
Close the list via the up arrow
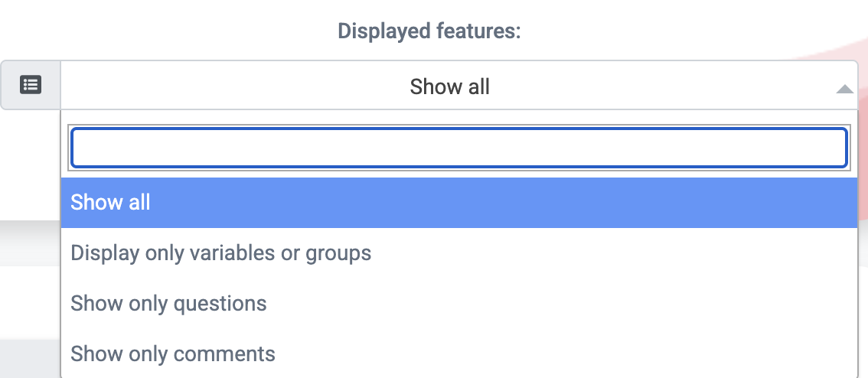pos(844,89)
